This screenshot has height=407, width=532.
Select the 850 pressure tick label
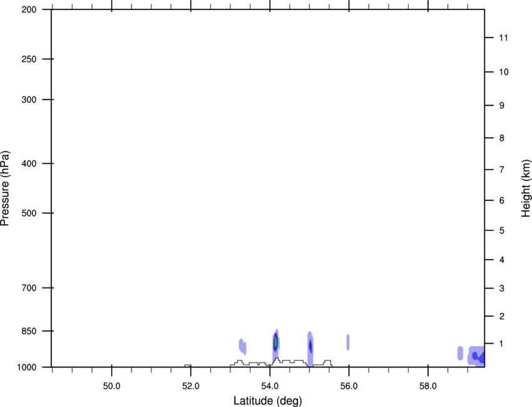coord(29,331)
